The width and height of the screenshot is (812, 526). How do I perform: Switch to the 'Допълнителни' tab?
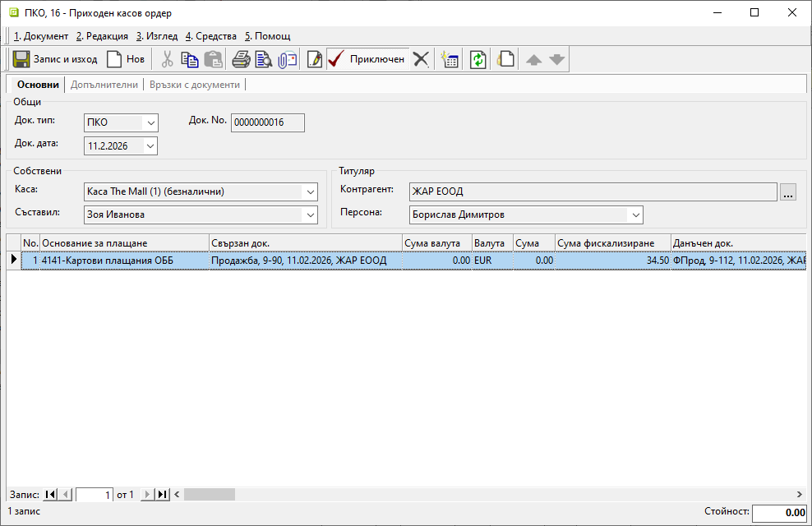(x=104, y=85)
